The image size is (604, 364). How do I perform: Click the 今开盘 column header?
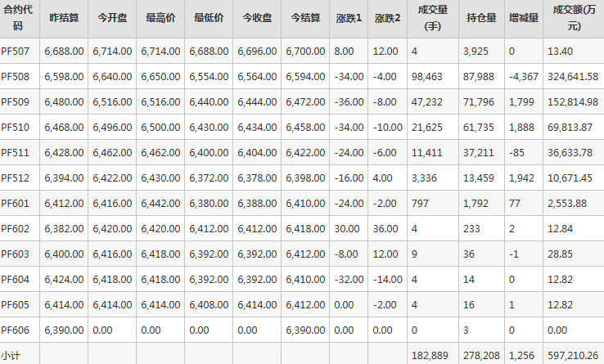click(x=112, y=18)
